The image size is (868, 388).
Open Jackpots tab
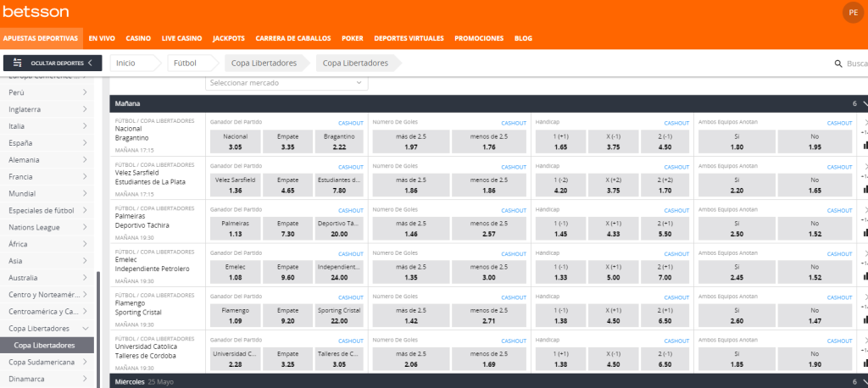(229, 39)
